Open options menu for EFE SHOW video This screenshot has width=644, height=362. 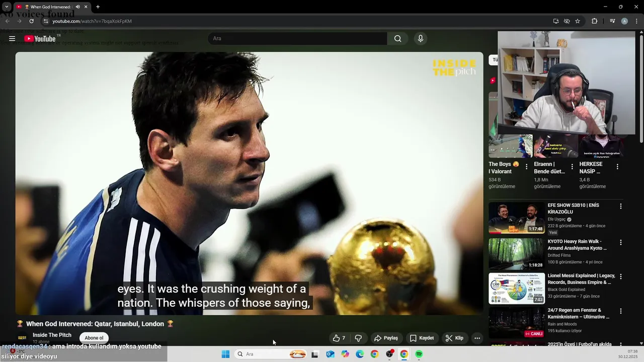point(621,206)
